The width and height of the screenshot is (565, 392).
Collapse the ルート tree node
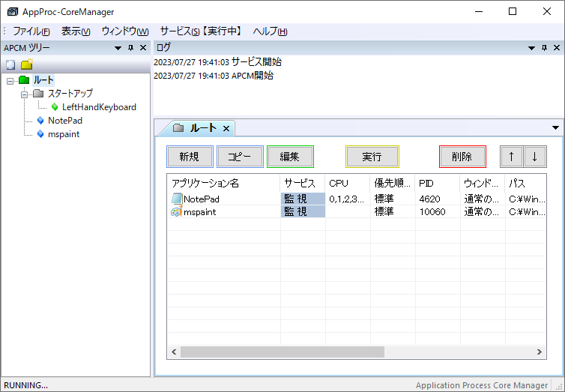(x=10, y=81)
